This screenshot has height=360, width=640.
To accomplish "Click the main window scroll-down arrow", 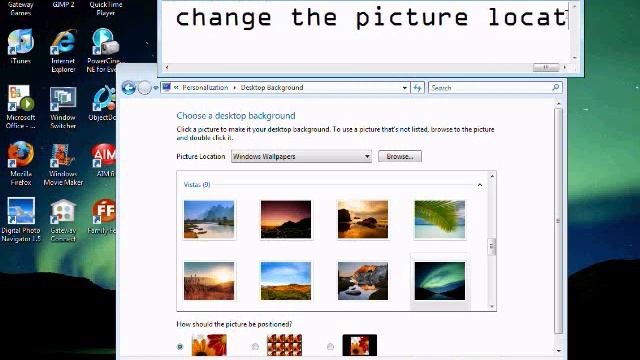I will pos(558,351).
